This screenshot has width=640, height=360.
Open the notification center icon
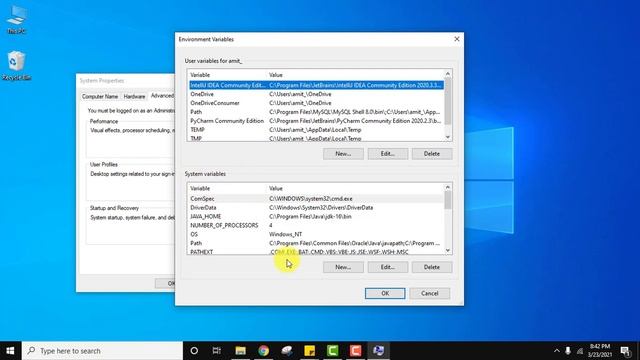click(x=626, y=351)
